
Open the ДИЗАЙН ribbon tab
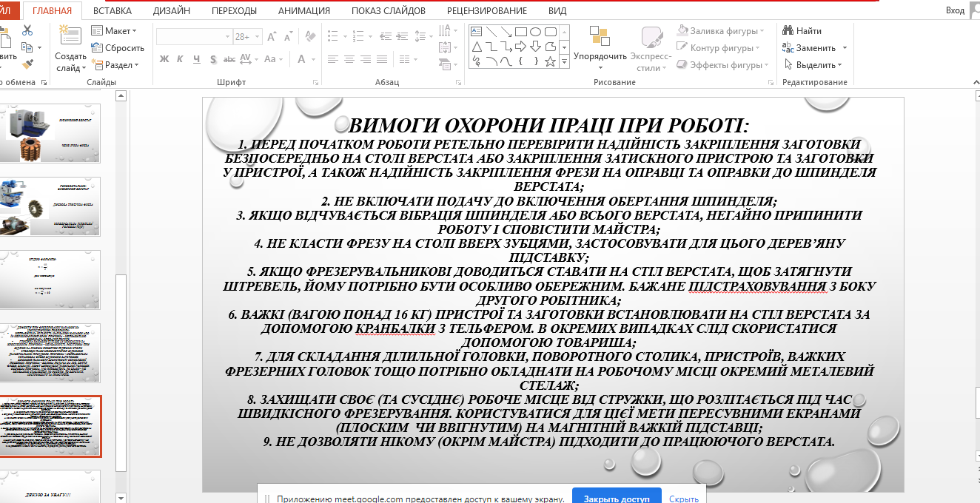(x=172, y=11)
